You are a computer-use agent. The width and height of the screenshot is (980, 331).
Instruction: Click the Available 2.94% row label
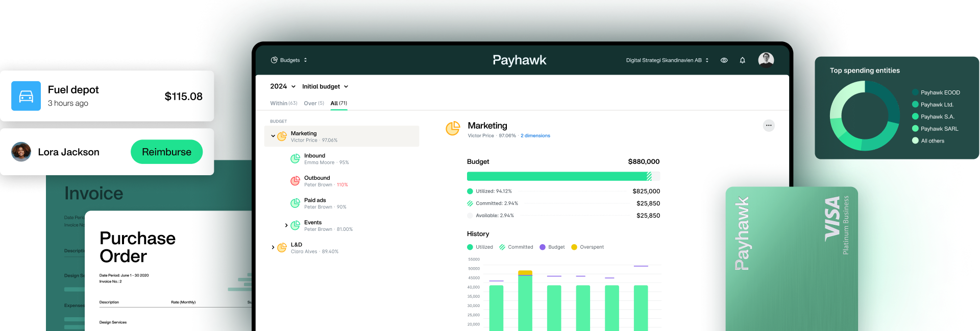(x=495, y=216)
